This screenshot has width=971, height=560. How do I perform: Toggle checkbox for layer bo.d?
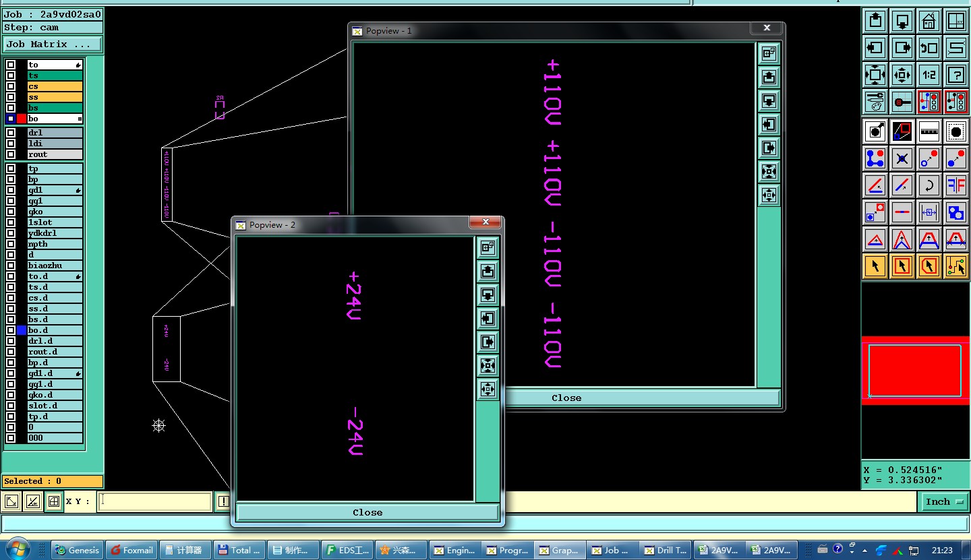click(x=11, y=330)
